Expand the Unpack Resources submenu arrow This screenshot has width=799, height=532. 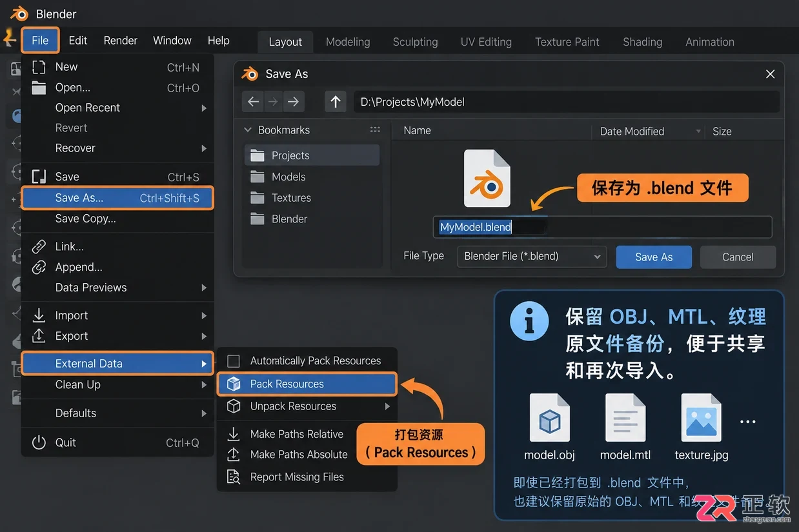[387, 406]
